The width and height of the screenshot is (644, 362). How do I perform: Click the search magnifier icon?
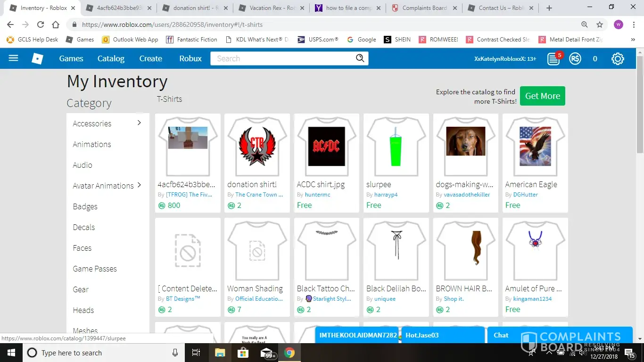(x=360, y=58)
